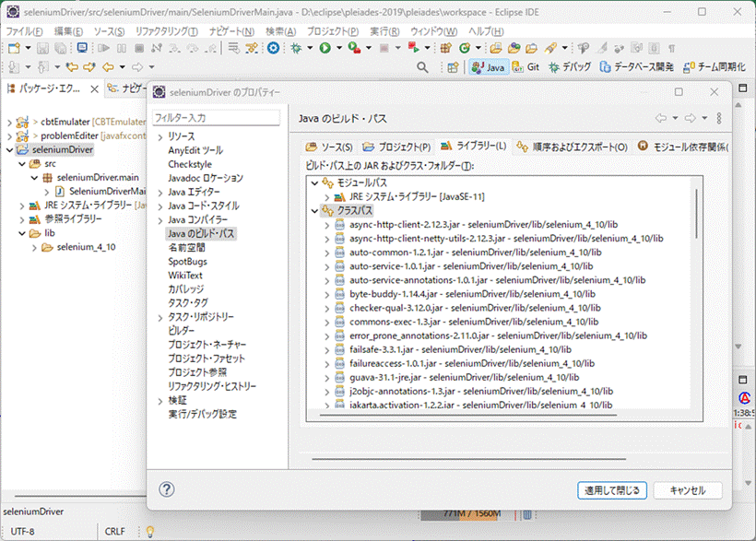Click the 適用して閉じる button
The image size is (756, 541).
point(612,490)
